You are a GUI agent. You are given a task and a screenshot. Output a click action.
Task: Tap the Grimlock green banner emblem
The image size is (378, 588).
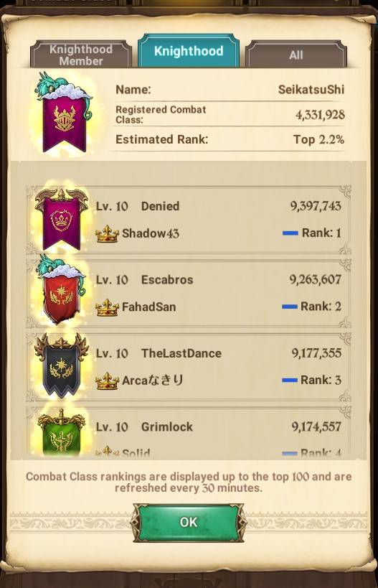click(62, 432)
